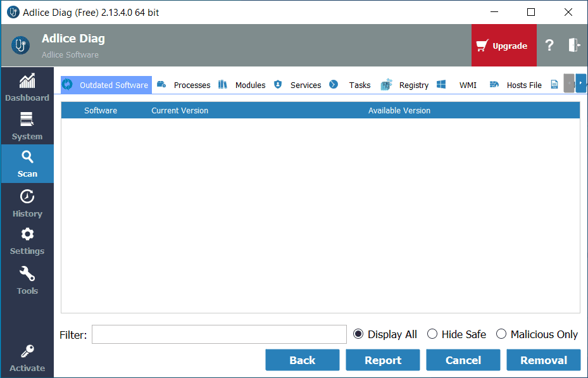Click the Removal button
The height and width of the screenshot is (378, 588).
[543, 360]
